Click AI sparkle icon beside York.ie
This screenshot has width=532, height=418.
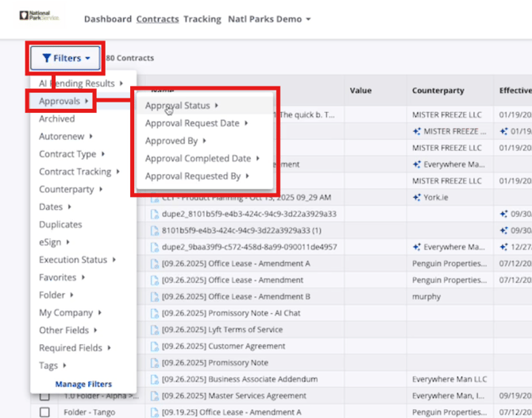tap(417, 197)
